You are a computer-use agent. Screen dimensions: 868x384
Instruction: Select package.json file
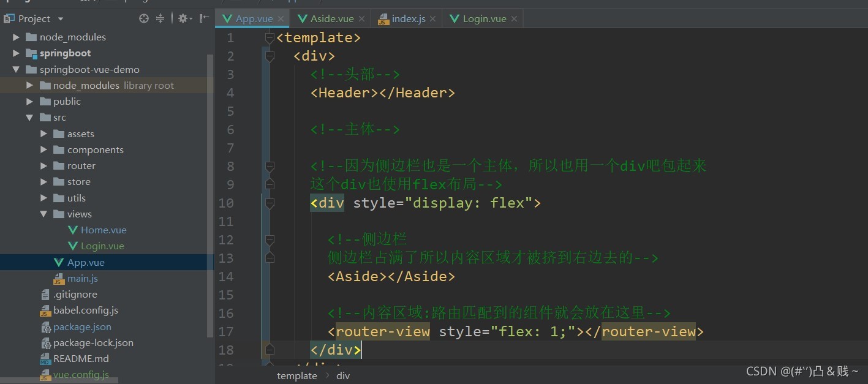click(82, 327)
